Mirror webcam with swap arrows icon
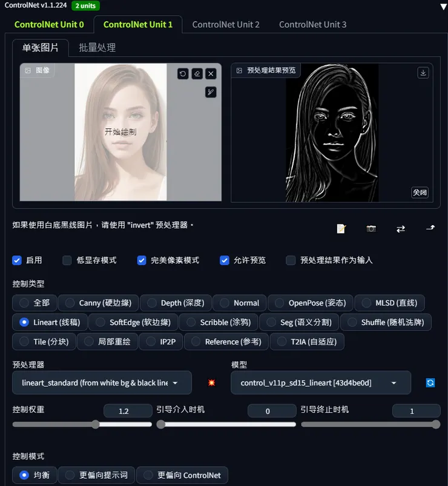The height and width of the screenshot is (486, 448). pos(401,229)
